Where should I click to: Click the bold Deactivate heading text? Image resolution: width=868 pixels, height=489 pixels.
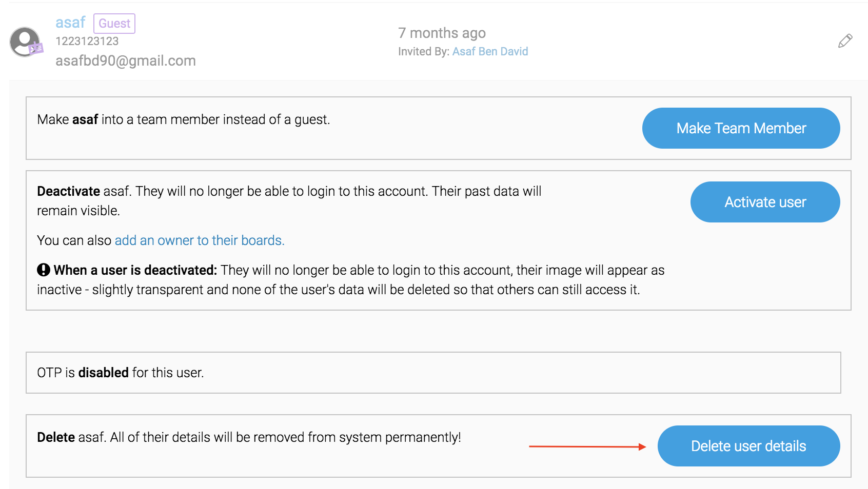[x=68, y=191]
